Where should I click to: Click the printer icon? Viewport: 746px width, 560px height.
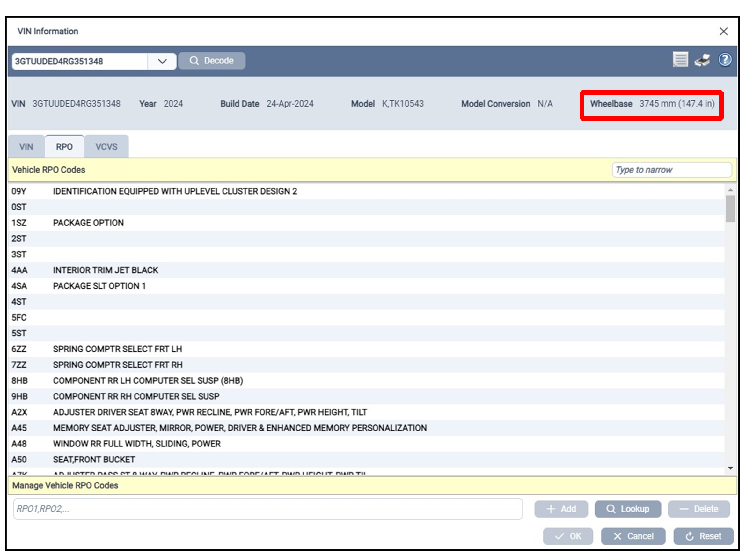(702, 60)
